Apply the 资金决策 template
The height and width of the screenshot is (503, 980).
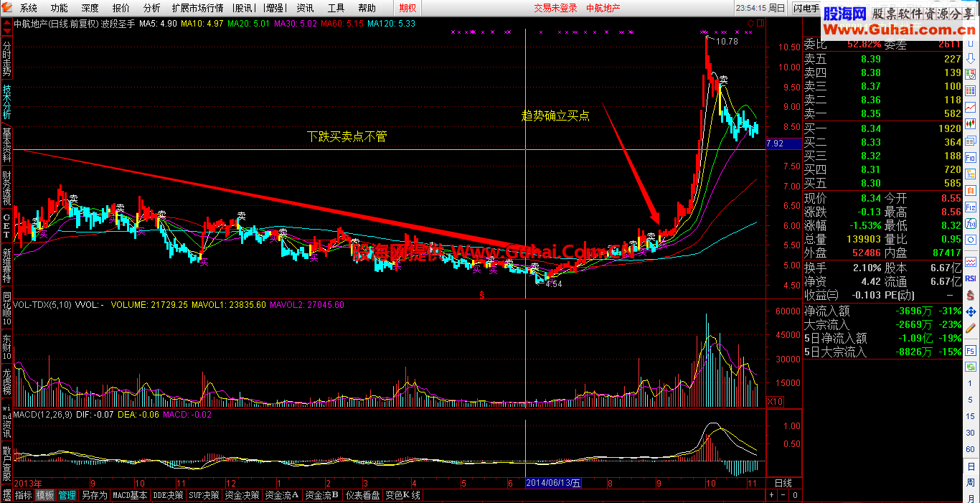(x=242, y=495)
